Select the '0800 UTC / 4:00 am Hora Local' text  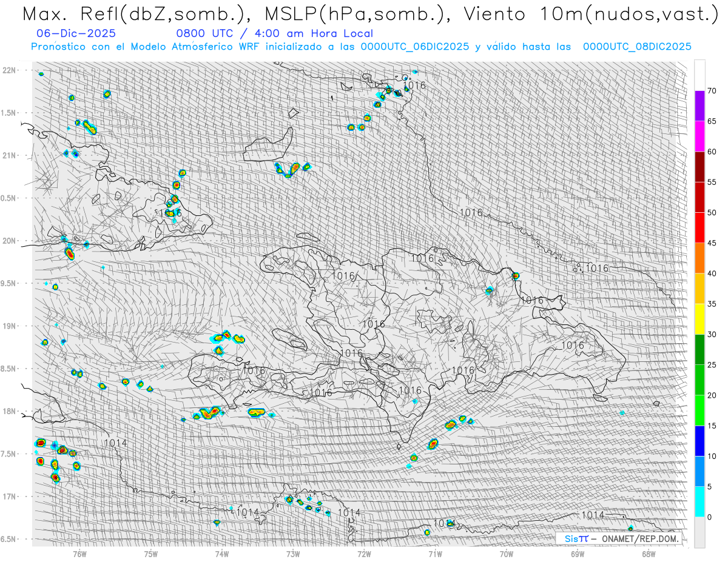pos(275,34)
